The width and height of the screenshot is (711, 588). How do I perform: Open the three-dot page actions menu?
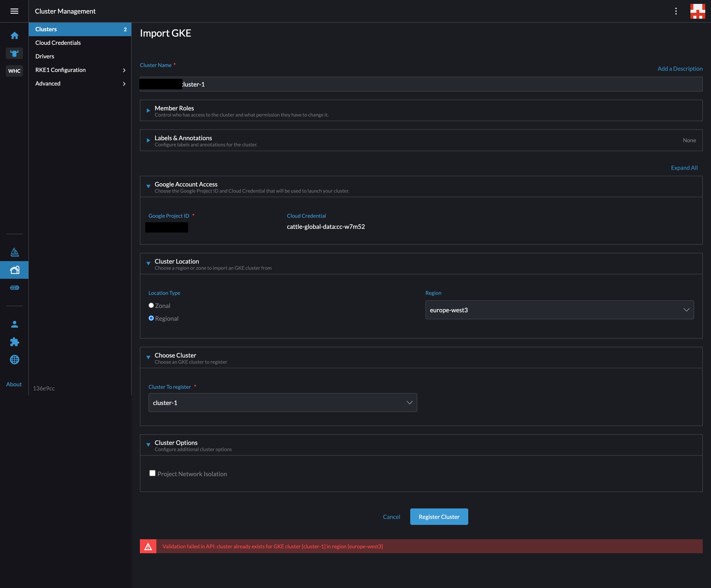(676, 11)
